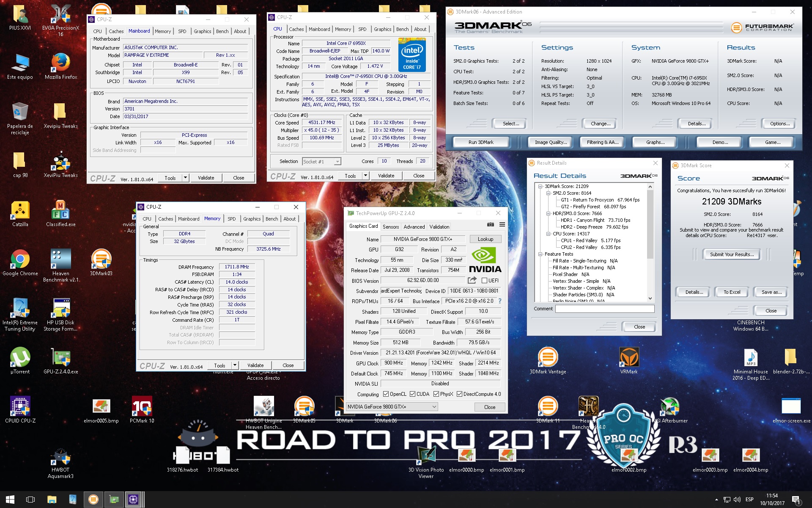Open HP USB Disk Storage Format icon
Image resolution: width=812 pixels, height=508 pixels.
coord(61,315)
